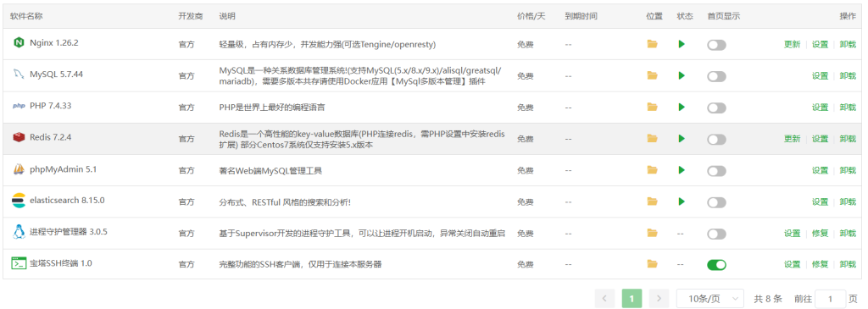Open the PHP 7.4.33 folder icon
The width and height of the screenshot is (868, 309).
(x=652, y=107)
